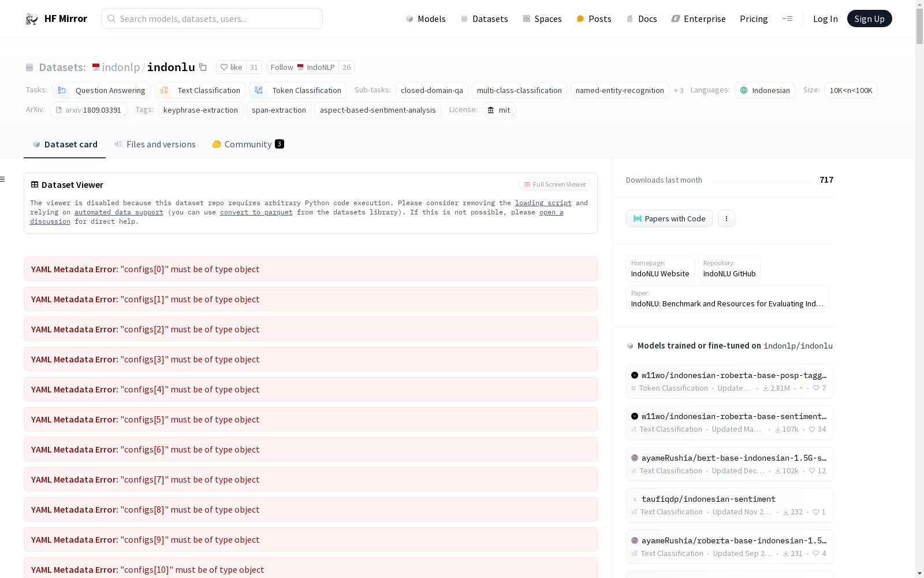Open the taufiqdp/indonesian-sentiment model card
This screenshot has width=924, height=578.
729,505
